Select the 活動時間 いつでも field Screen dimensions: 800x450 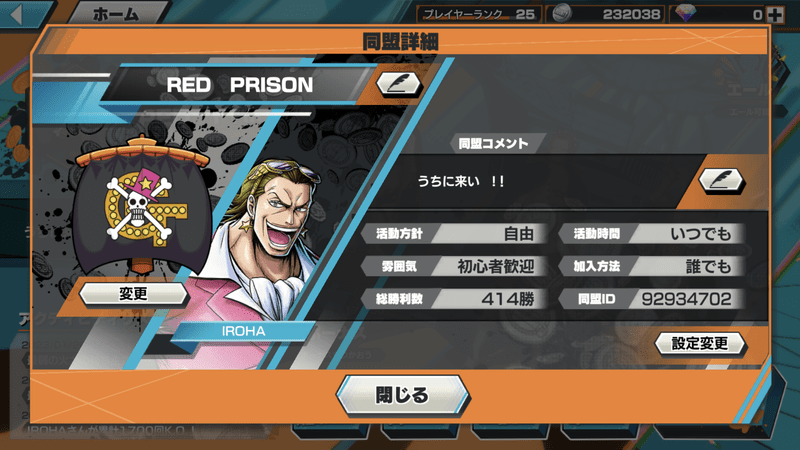pos(652,234)
